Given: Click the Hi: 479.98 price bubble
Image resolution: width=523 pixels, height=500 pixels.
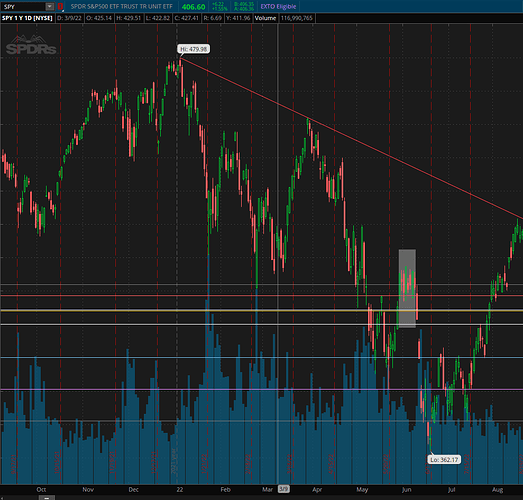Looking at the screenshot, I should point(193,49).
